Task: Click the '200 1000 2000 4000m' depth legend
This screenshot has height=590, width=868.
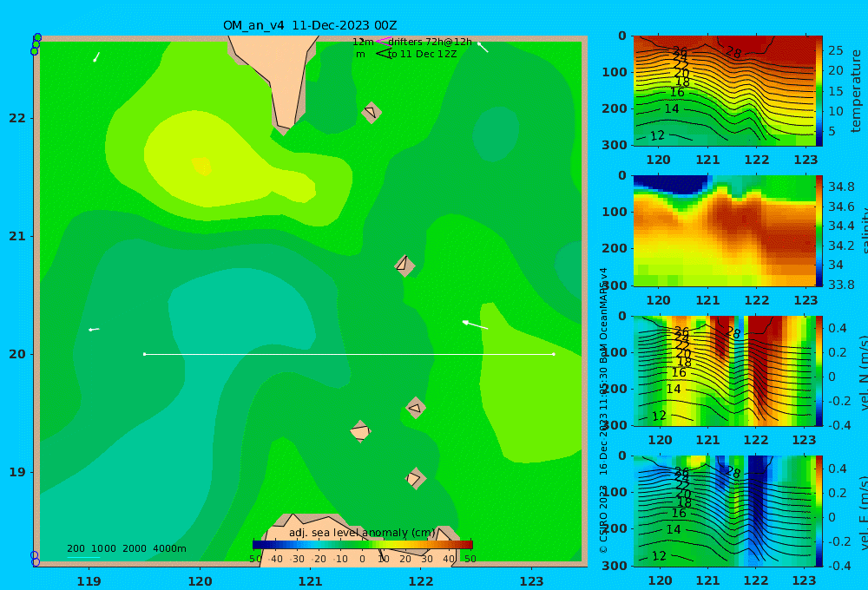Action: tap(127, 548)
